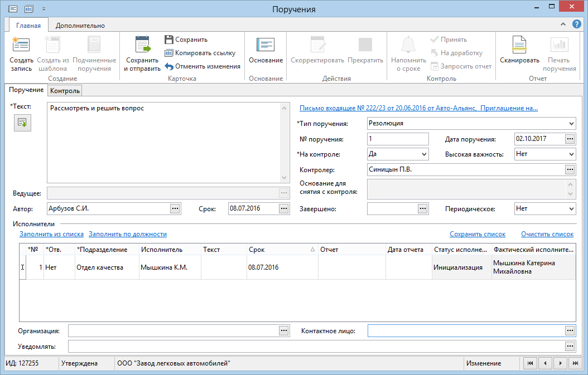
Task: Click the Исполнитель column header
Action: click(170, 250)
